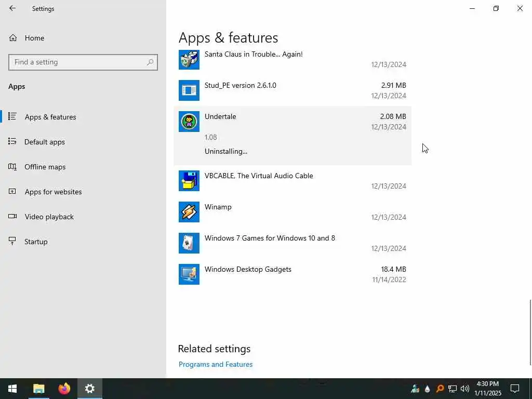
Task: Select the Undertale app name
Action: (x=220, y=116)
